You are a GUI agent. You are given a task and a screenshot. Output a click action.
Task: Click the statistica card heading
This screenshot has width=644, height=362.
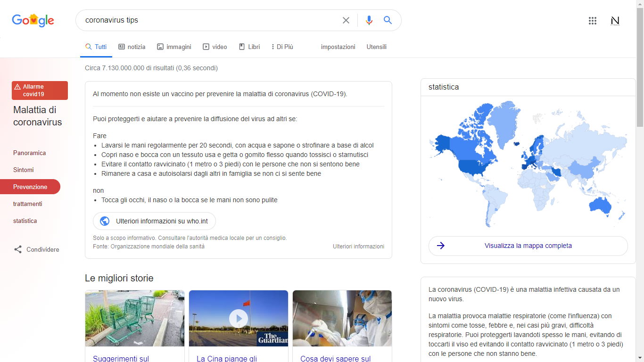[444, 87]
